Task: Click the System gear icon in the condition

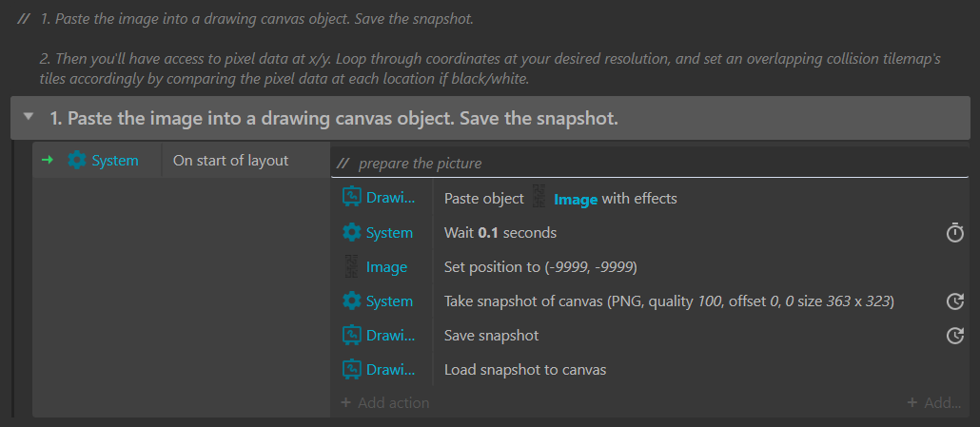Action: (77, 161)
